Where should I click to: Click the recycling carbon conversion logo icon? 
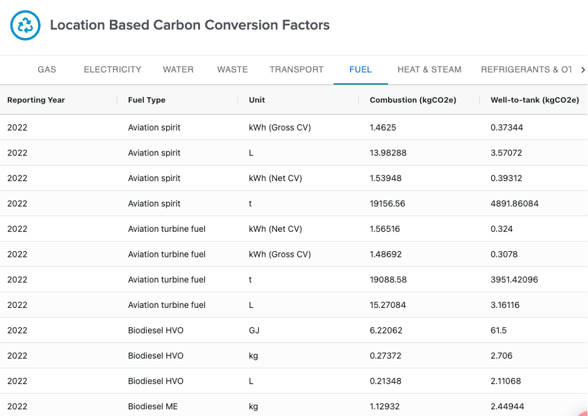tap(25, 25)
